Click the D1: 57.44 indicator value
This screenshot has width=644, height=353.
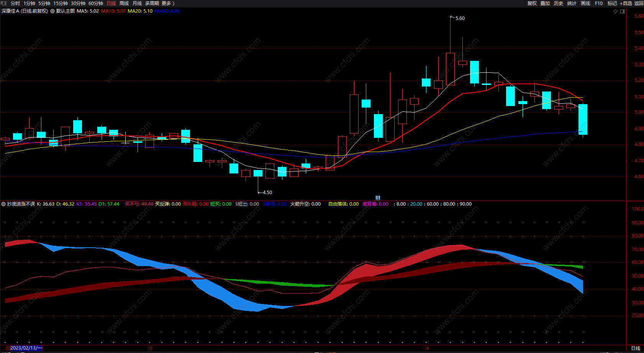(x=109, y=204)
